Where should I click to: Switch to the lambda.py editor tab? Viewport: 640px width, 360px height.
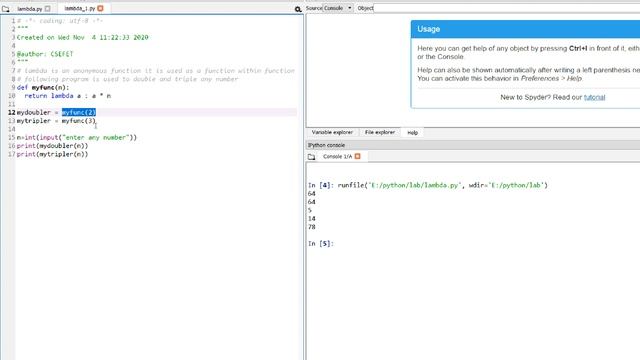pyautogui.click(x=29, y=9)
